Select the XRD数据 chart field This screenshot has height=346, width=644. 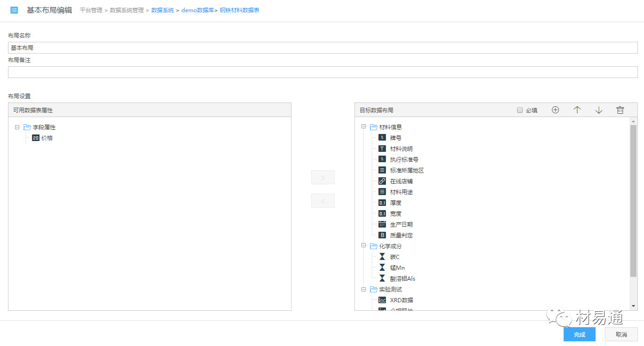coord(401,300)
